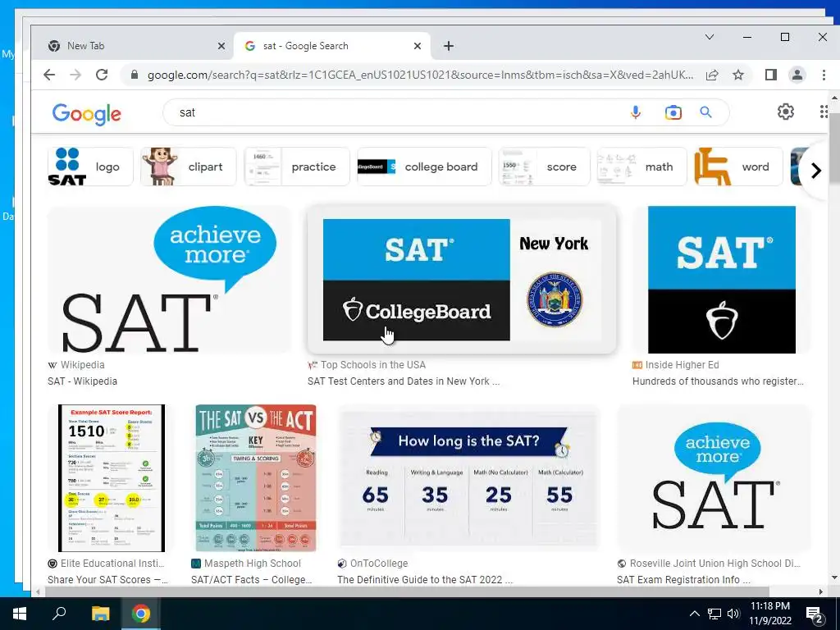Search by image with Google Lens icon
Viewport: 840px width, 630px height.
tap(673, 112)
